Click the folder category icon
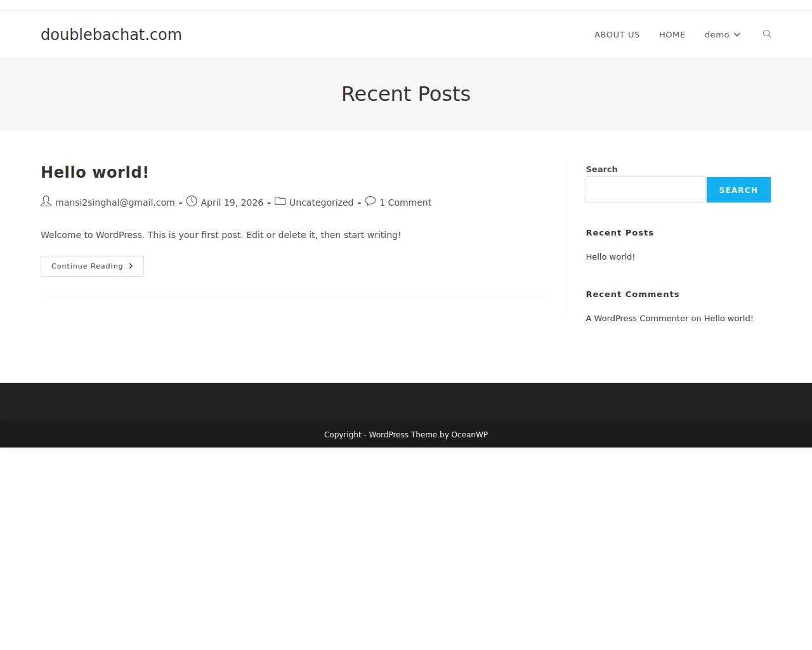The width and height of the screenshot is (812, 650). click(x=280, y=201)
